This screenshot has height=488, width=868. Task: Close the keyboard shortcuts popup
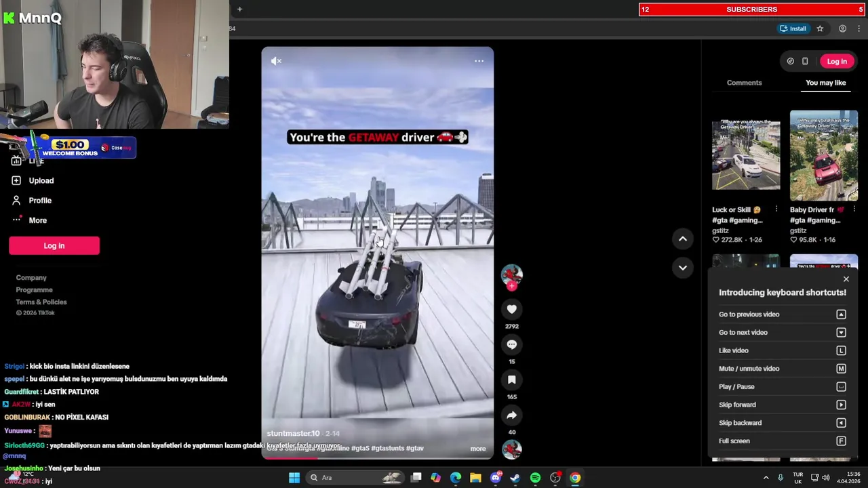tap(846, 279)
